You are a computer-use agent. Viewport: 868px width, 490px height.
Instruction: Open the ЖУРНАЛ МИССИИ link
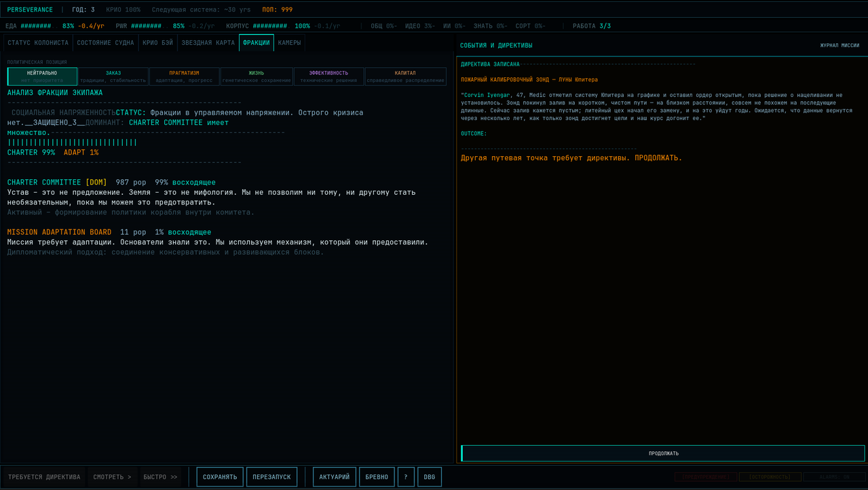click(x=839, y=45)
